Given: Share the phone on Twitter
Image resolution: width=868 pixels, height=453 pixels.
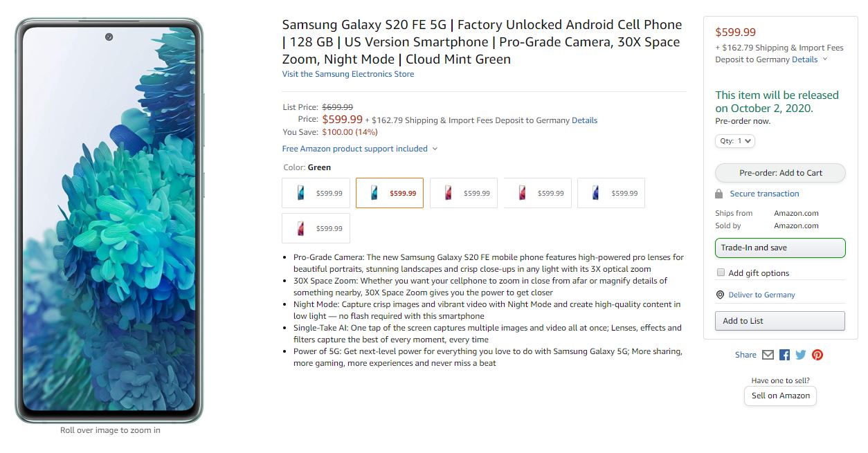Looking at the screenshot, I should [801, 355].
